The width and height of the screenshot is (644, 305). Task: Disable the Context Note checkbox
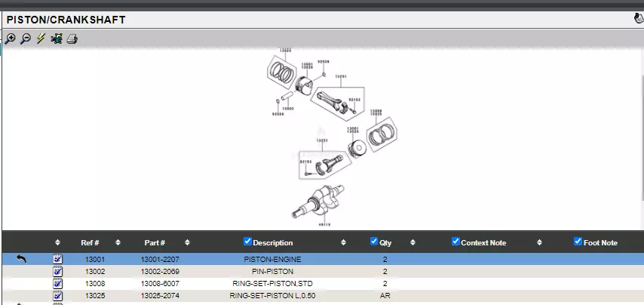[x=455, y=242]
